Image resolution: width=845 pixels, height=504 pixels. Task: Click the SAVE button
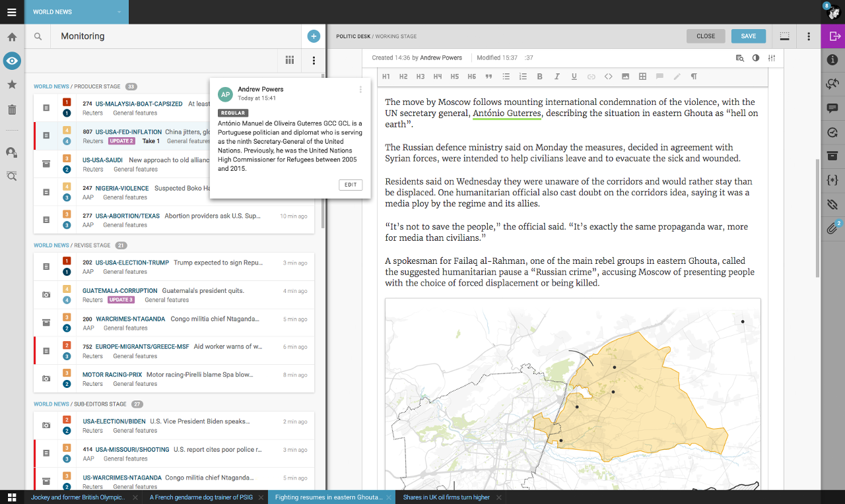pos(748,36)
